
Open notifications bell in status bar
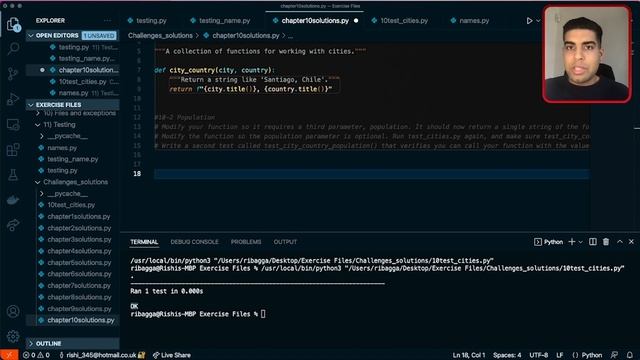coord(630,355)
